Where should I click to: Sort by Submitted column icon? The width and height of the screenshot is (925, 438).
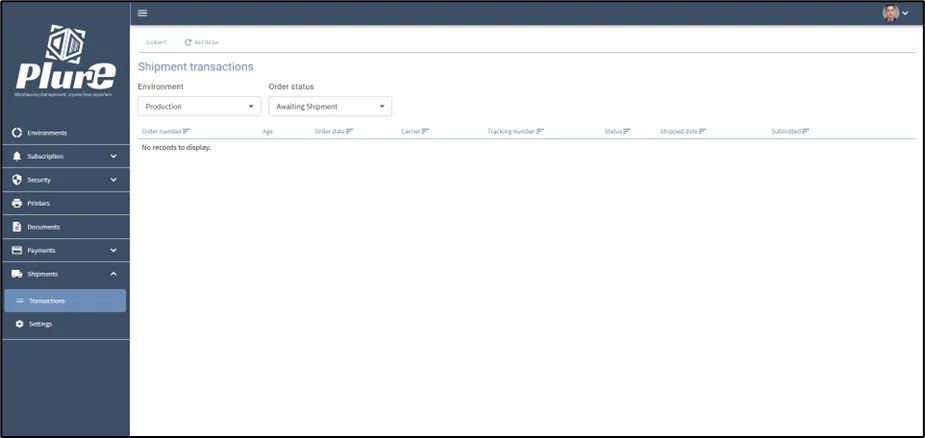806,131
